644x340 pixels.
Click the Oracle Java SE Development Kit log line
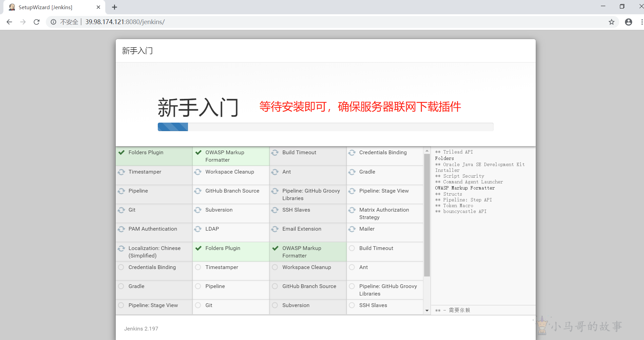coord(480,167)
